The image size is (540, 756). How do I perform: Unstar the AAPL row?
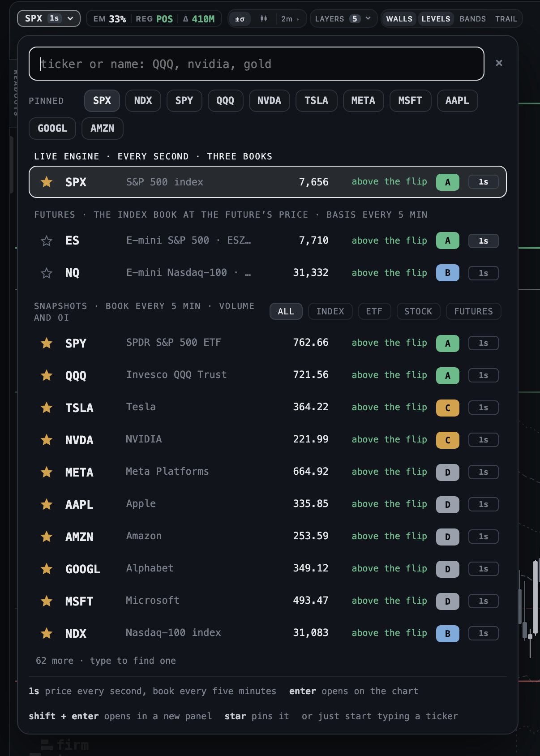click(47, 504)
